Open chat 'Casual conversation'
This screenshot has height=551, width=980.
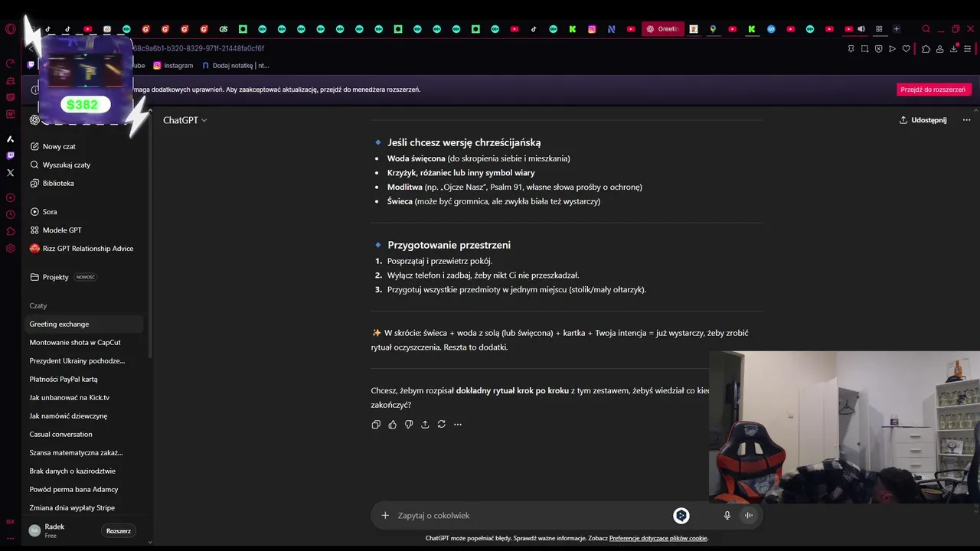coord(84,434)
